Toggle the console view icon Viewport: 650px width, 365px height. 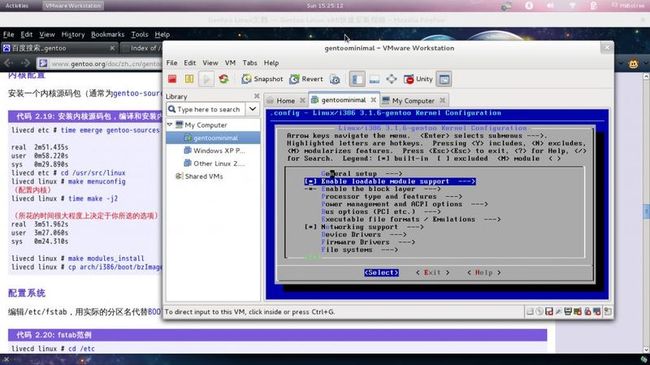[444, 79]
